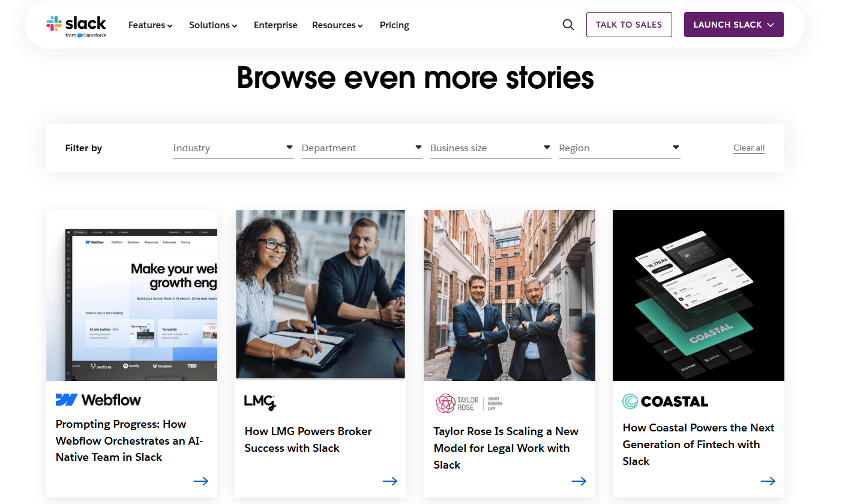
Task: Click the LMG meeting photo thumbnail
Action: [x=320, y=294]
